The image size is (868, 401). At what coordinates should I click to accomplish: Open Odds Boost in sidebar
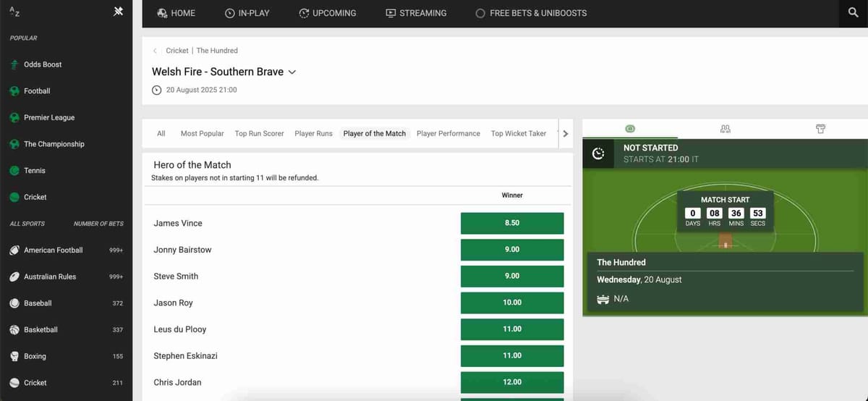(43, 64)
